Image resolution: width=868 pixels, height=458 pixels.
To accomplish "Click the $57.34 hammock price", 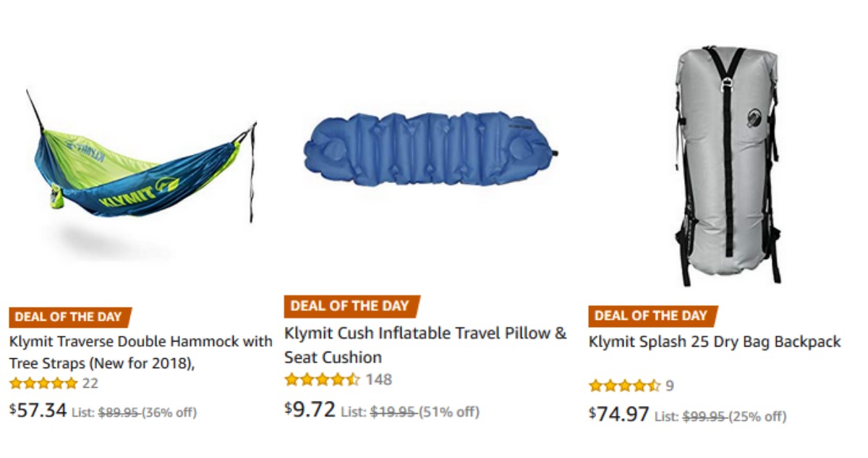I will [x=38, y=411].
